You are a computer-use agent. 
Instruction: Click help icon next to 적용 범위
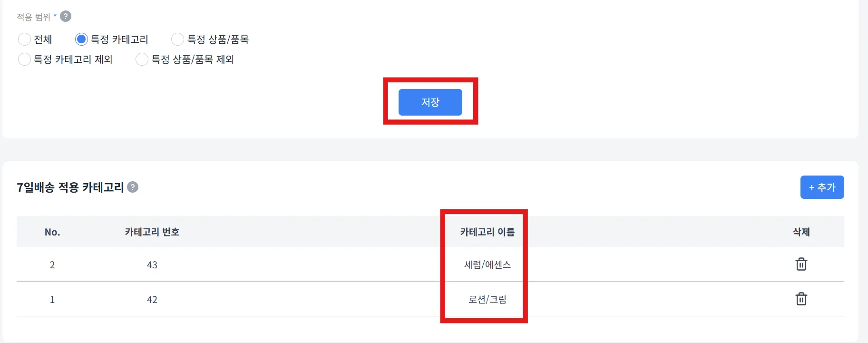(x=66, y=17)
